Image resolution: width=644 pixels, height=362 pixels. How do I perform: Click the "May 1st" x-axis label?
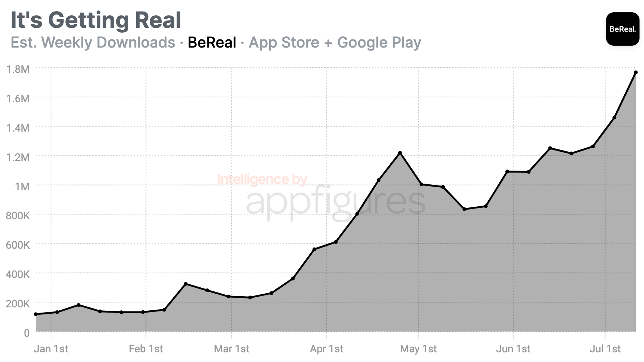click(x=418, y=349)
